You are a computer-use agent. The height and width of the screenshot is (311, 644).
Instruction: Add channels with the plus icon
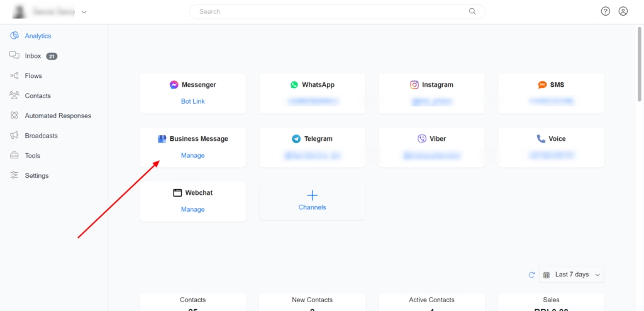(x=312, y=195)
